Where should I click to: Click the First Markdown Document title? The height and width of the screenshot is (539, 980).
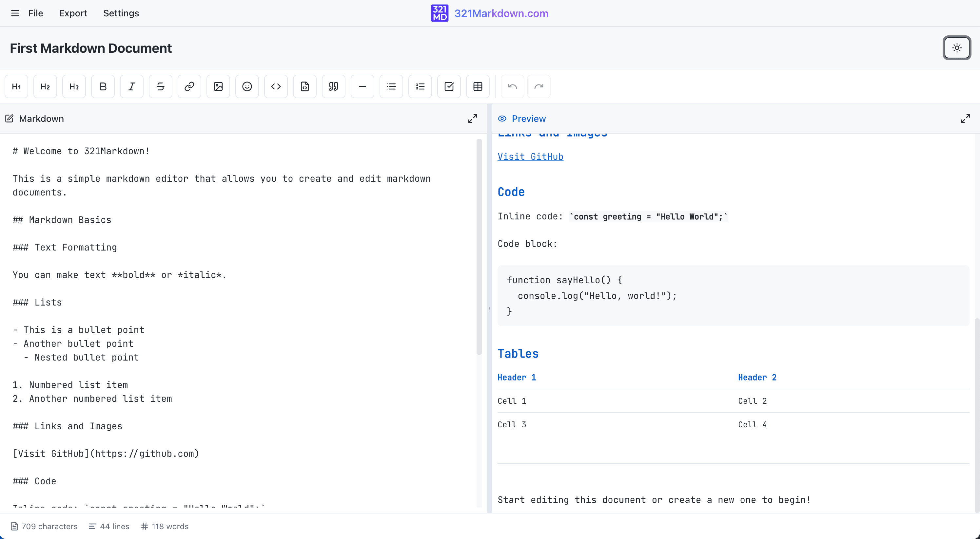pyautogui.click(x=90, y=48)
